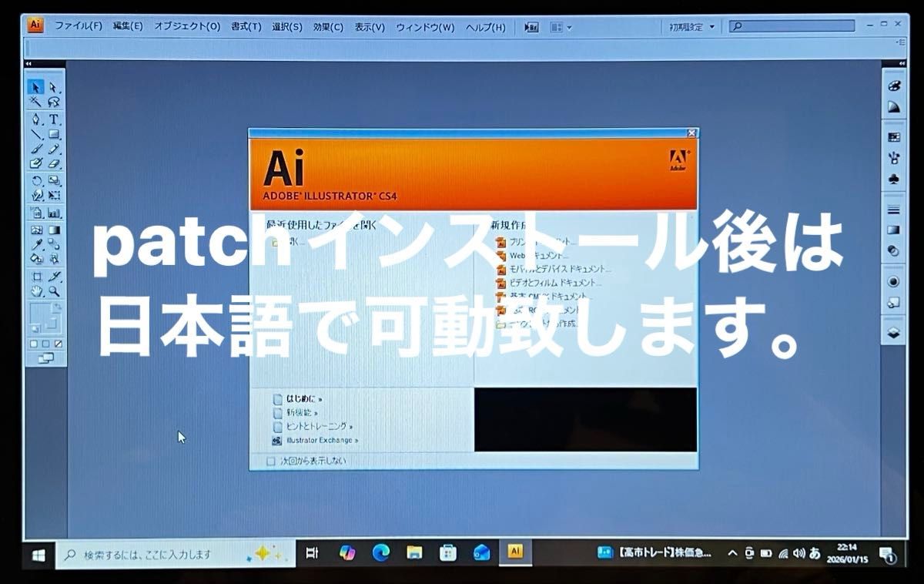This screenshot has width=924, height=584.
Task: Select the Live Paint Selection tool
Action: pos(54,259)
